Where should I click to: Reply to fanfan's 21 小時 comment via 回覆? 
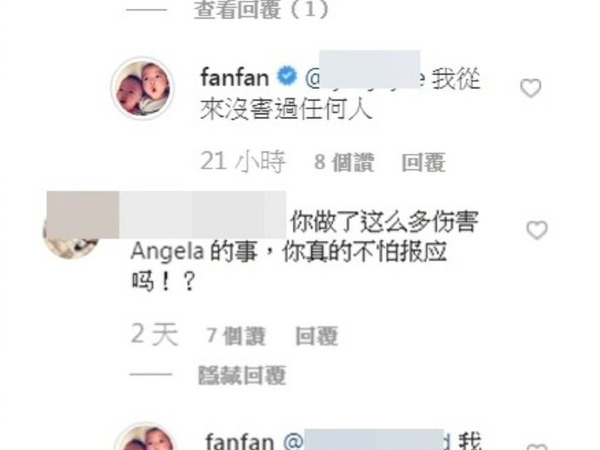(x=424, y=163)
